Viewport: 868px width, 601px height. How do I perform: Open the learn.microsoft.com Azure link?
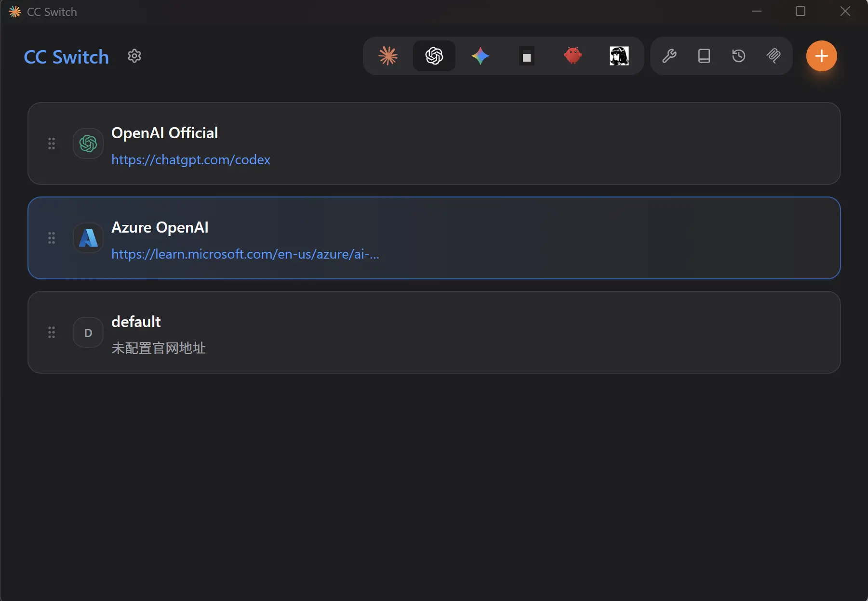coord(245,254)
